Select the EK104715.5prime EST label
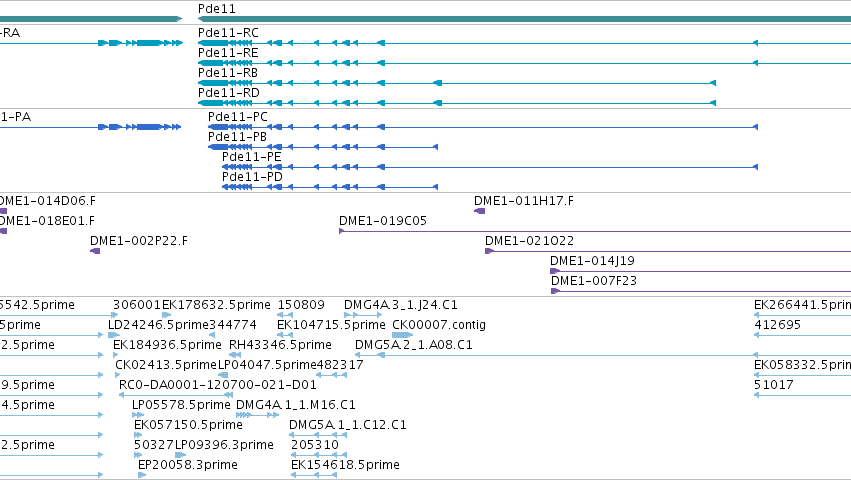Screen dimensions: 851x480 coord(331,325)
